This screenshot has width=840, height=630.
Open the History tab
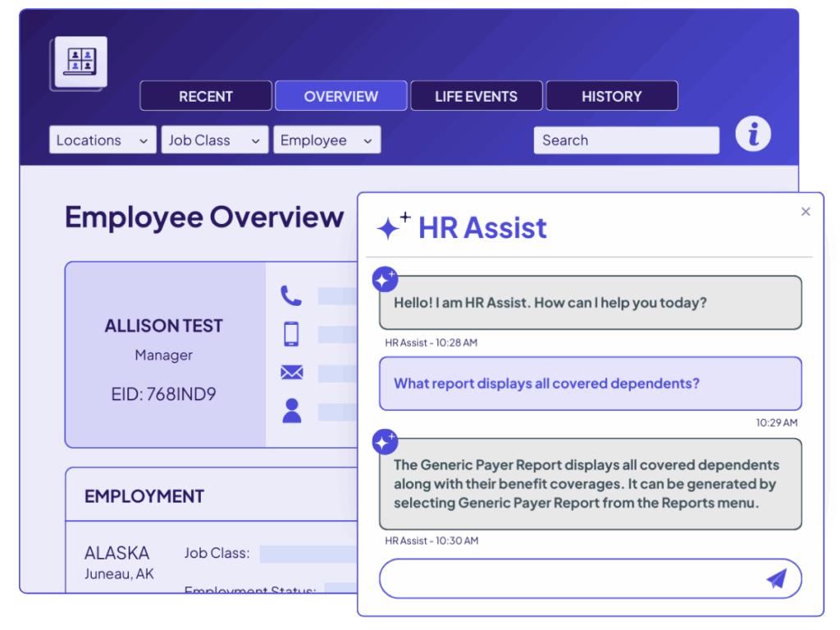[x=611, y=96]
